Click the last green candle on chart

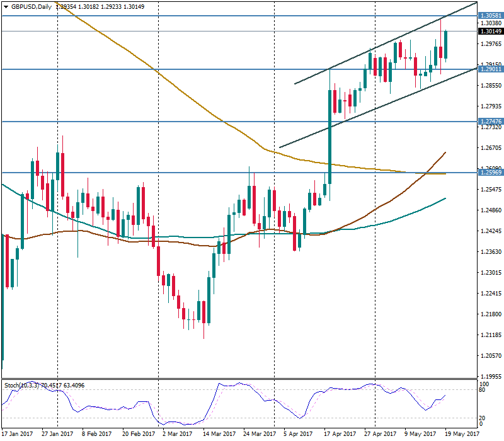tap(446, 44)
